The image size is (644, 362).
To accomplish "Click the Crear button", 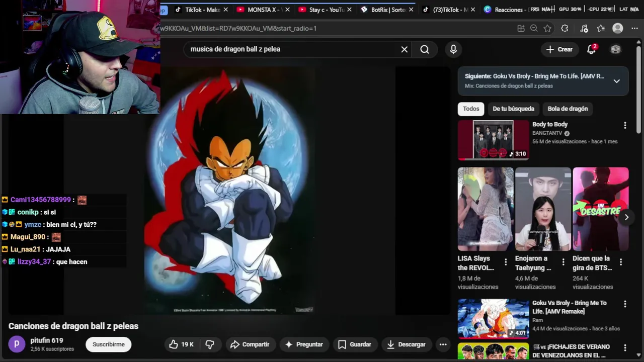I will (559, 49).
